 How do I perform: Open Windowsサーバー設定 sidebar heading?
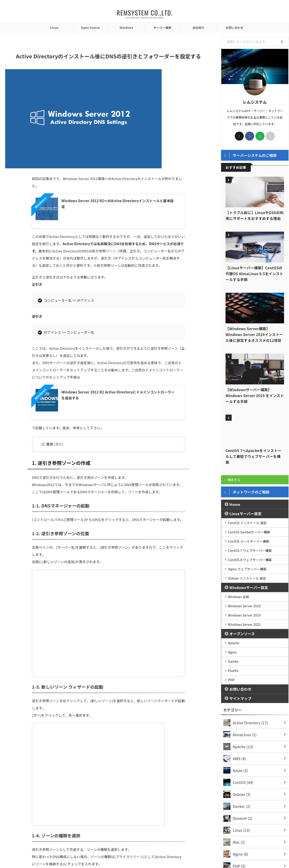255,587
